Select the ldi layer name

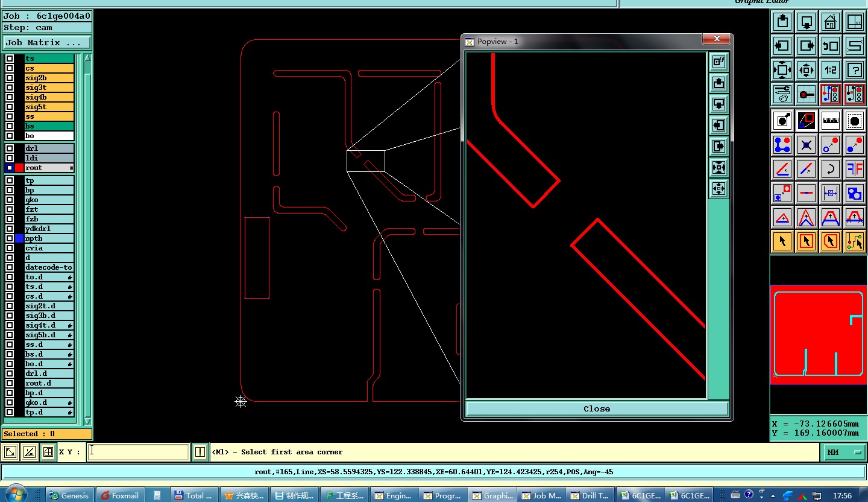click(x=49, y=158)
